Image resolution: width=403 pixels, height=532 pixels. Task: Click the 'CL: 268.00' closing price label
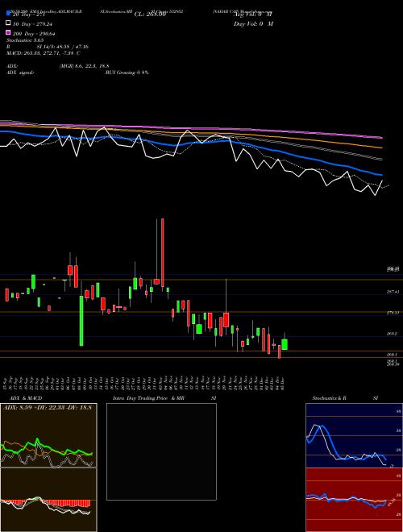[x=150, y=15]
